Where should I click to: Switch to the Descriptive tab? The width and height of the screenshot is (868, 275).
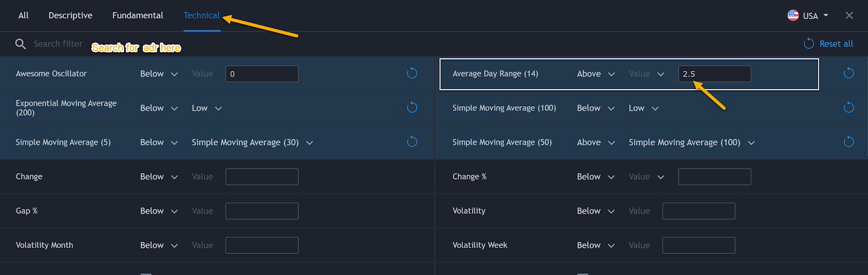coord(71,16)
